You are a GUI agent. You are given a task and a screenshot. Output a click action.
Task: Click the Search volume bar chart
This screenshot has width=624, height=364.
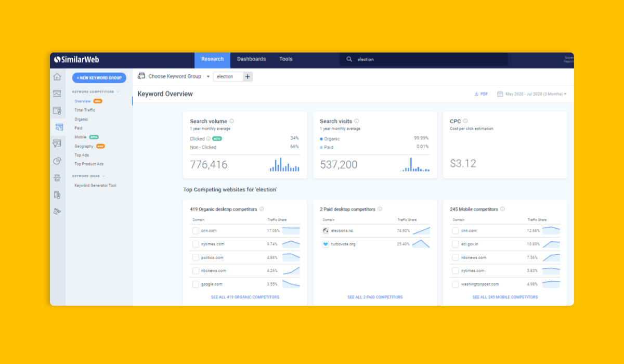coord(284,165)
